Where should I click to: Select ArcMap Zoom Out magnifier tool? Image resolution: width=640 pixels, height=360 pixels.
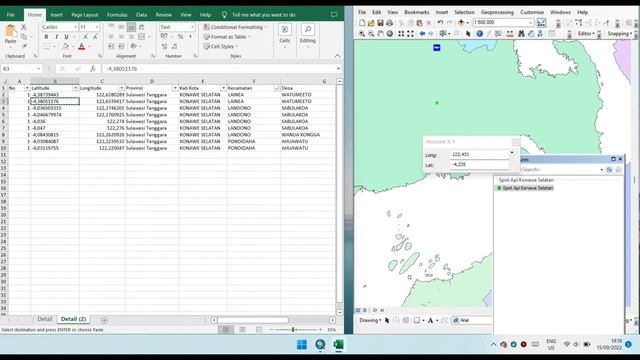coord(371,34)
